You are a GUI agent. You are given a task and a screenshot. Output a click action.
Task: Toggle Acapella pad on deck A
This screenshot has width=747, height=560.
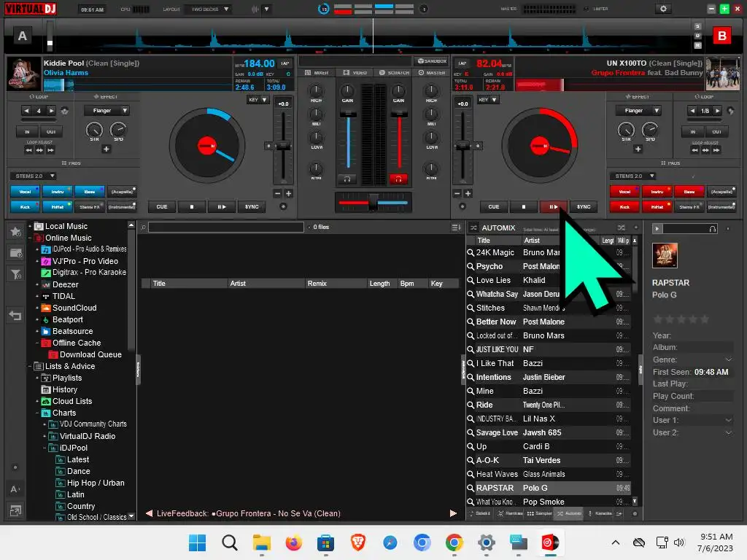[x=122, y=192]
